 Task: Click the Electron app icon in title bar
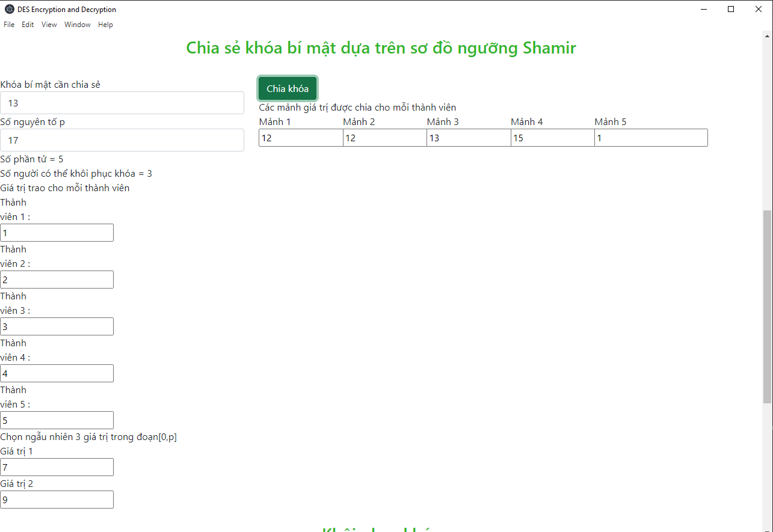9,10
